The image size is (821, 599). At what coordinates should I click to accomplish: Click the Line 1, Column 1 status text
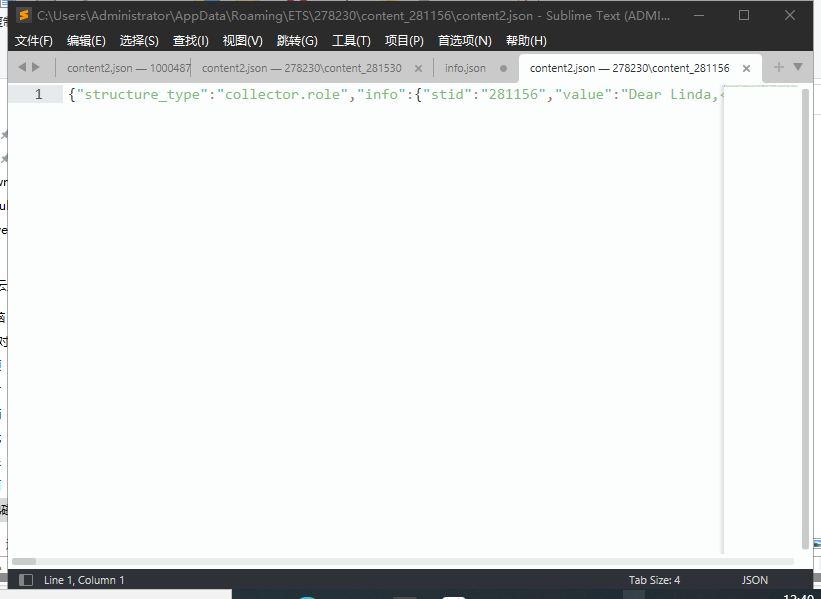(x=84, y=580)
